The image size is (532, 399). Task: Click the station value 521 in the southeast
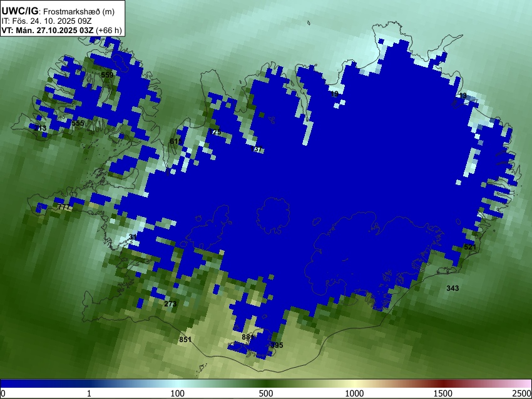click(470, 247)
